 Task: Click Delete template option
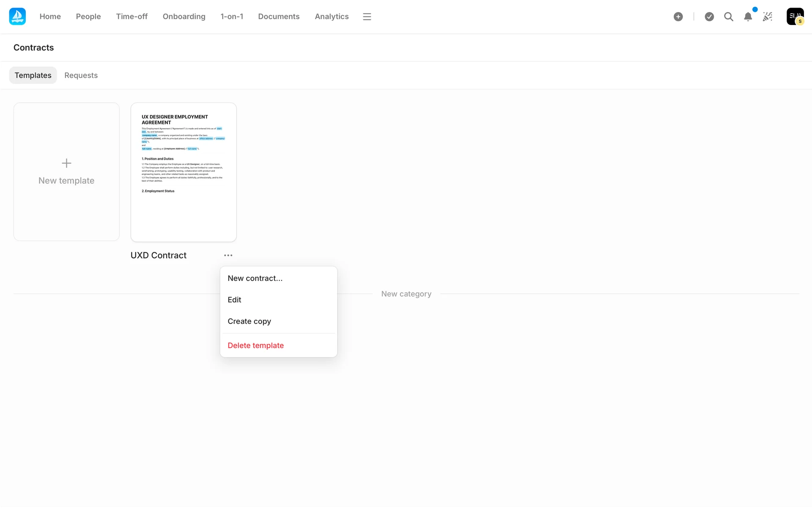[x=255, y=345]
